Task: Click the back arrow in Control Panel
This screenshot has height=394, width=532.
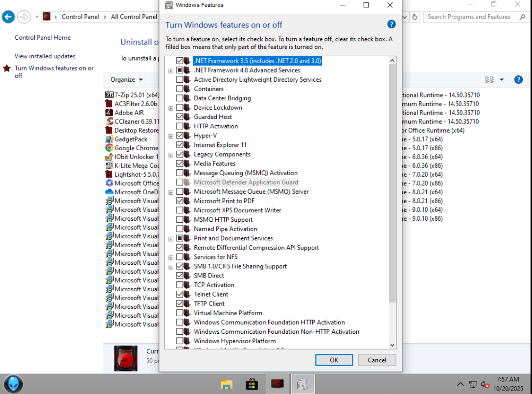Action: [x=8, y=17]
